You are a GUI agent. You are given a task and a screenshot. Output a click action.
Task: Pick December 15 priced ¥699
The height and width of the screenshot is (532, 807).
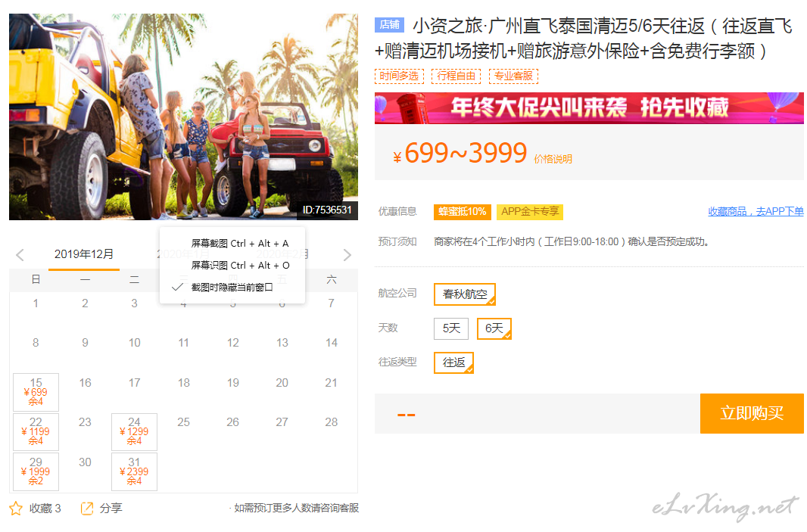point(36,392)
